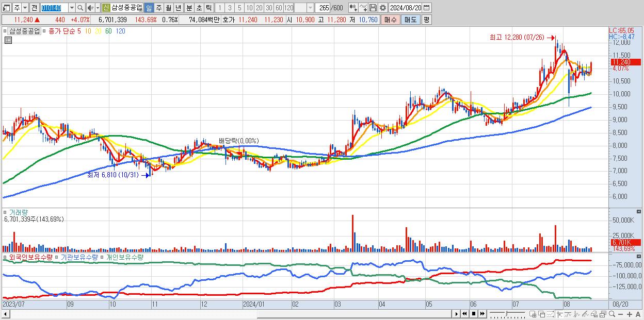The image size is (644, 320).
Task: Click the bottom magnifier zoom icon
Action: click(x=612, y=314)
